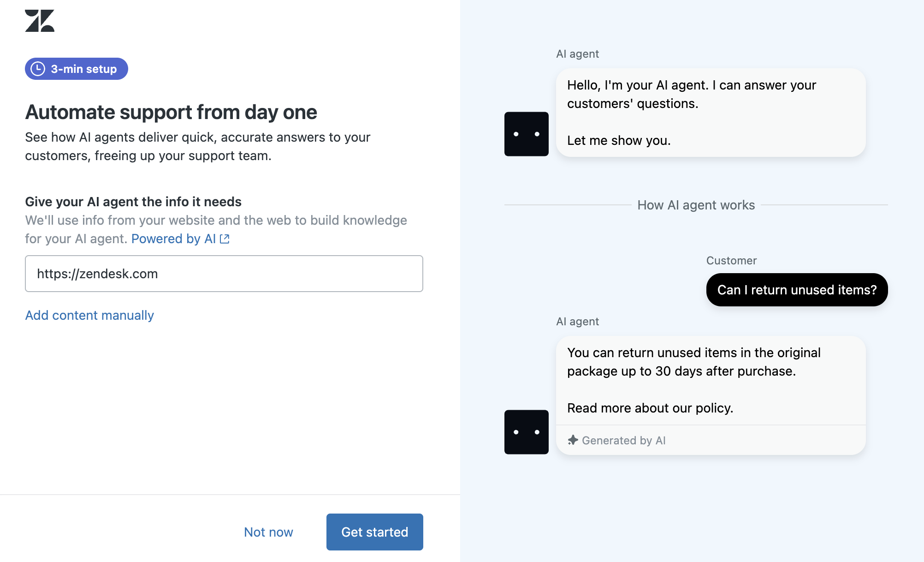924x562 pixels.
Task: Click the AI agent return policy reply bubble
Action: [711, 380]
